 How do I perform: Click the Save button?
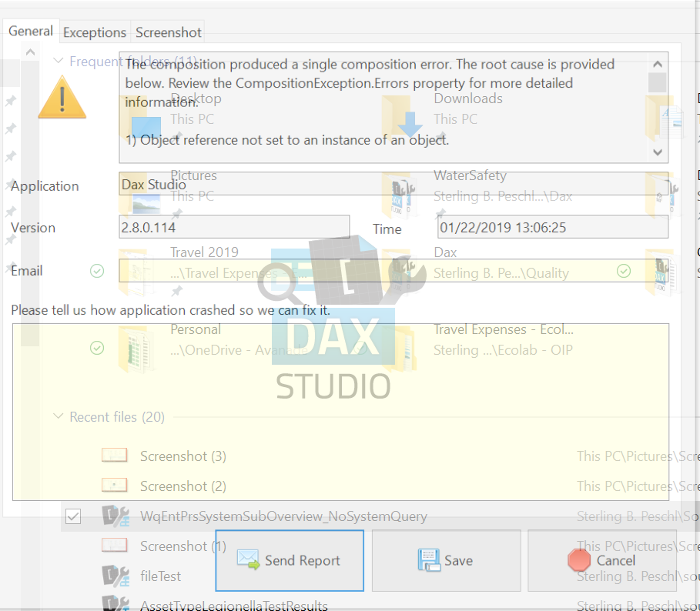tap(445, 560)
